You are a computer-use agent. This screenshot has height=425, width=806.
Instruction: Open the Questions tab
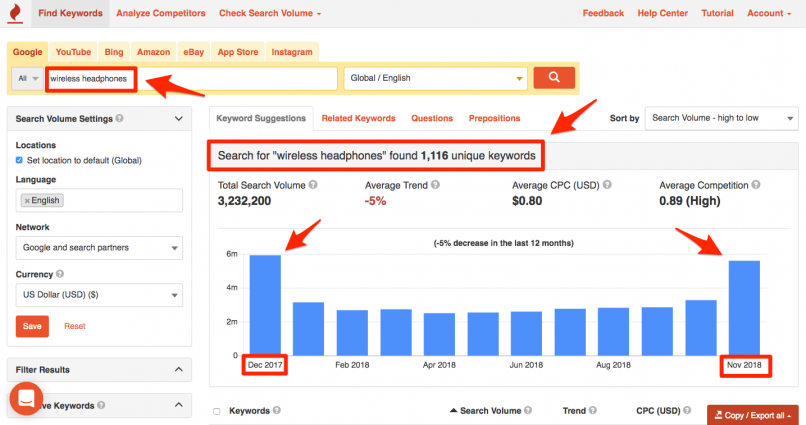(x=432, y=118)
